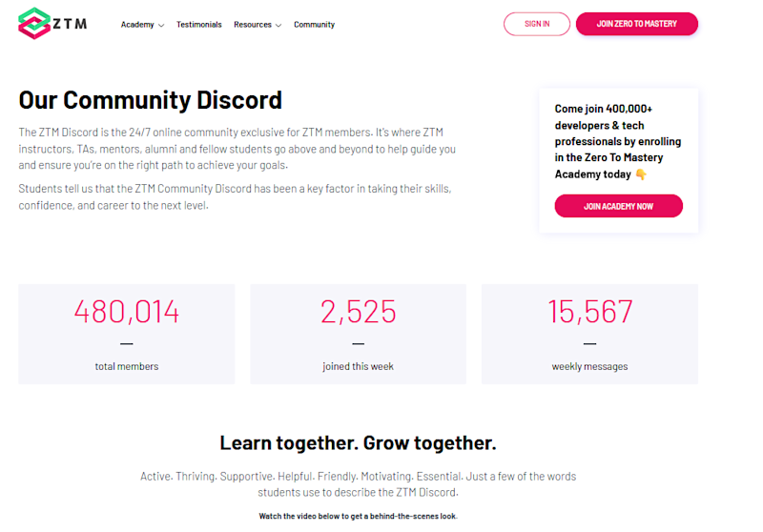
Task: Open the Testimonials menu item
Action: (x=198, y=25)
